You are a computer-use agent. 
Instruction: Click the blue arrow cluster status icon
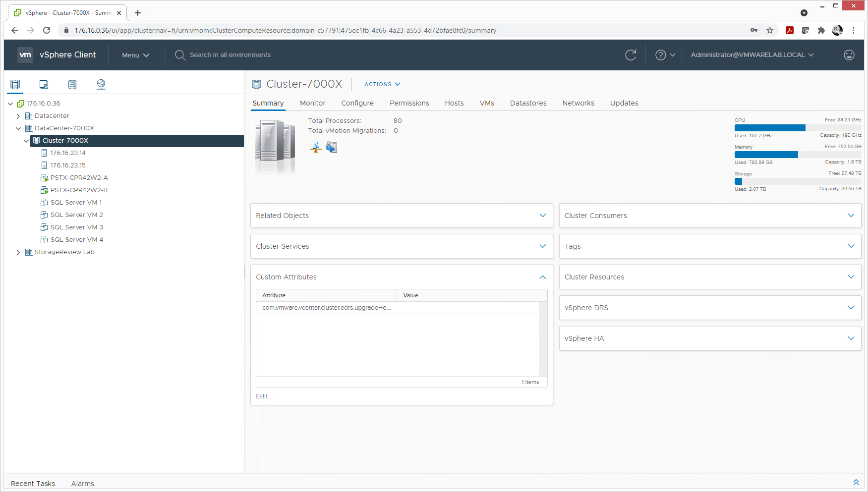tap(331, 147)
